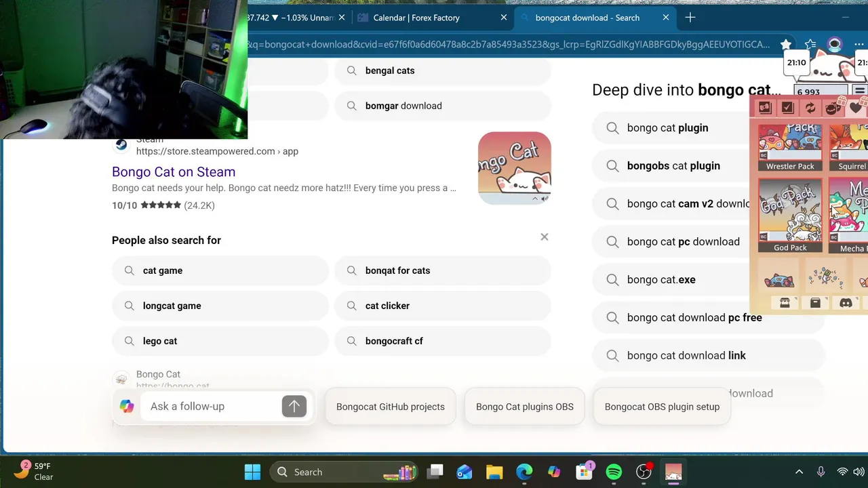
Task: Select the bongo cat plugin suggestion
Action: click(671, 127)
